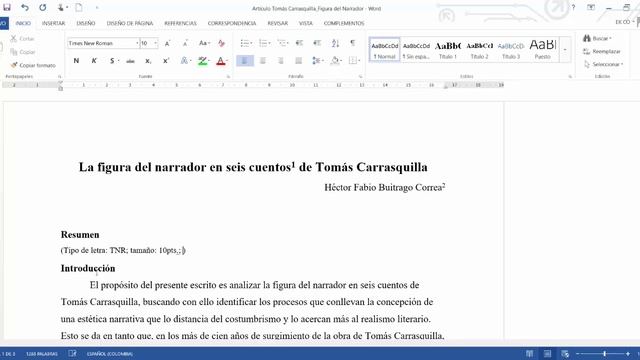This screenshot has height=360, width=640.
Task: Click the Reemplazar button
Action: tap(602, 51)
